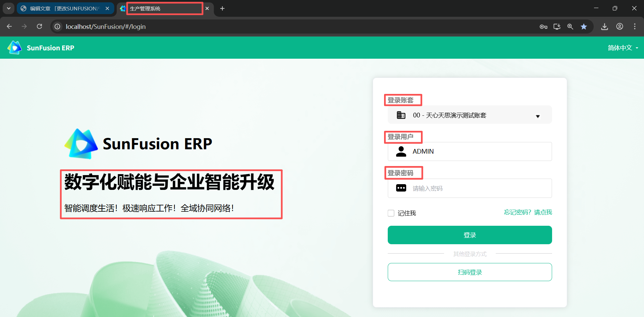644x317 pixels.
Task: Click the 扫码登录 button
Action: click(470, 272)
